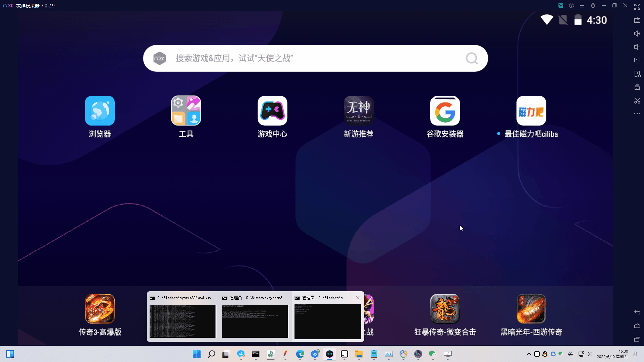Viewport: 644px width, 362px height.
Task: Click Android back button in sidebar
Action: click(637, 312)
